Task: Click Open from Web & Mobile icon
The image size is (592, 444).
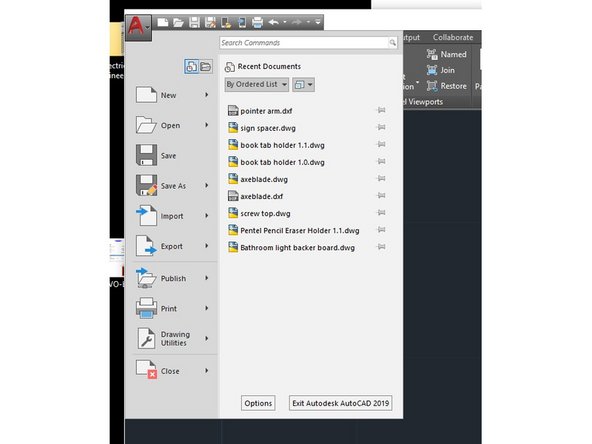Action: [x=226, y=22]
